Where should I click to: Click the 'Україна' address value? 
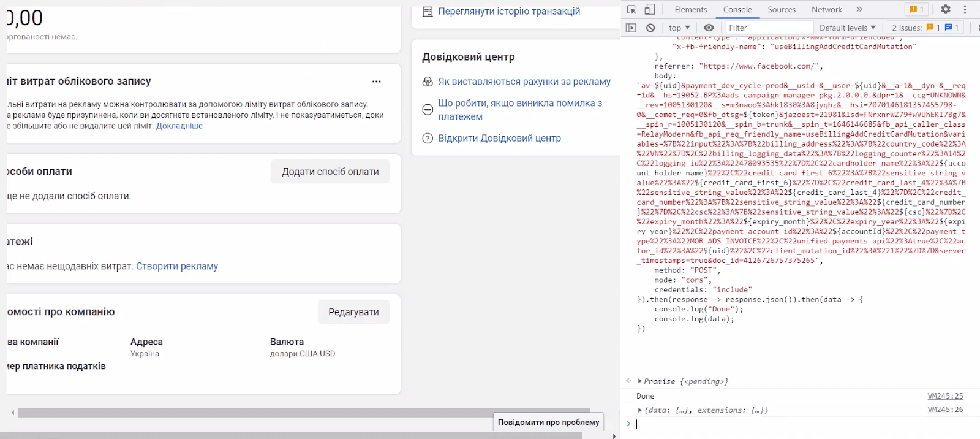click(145, 354)
